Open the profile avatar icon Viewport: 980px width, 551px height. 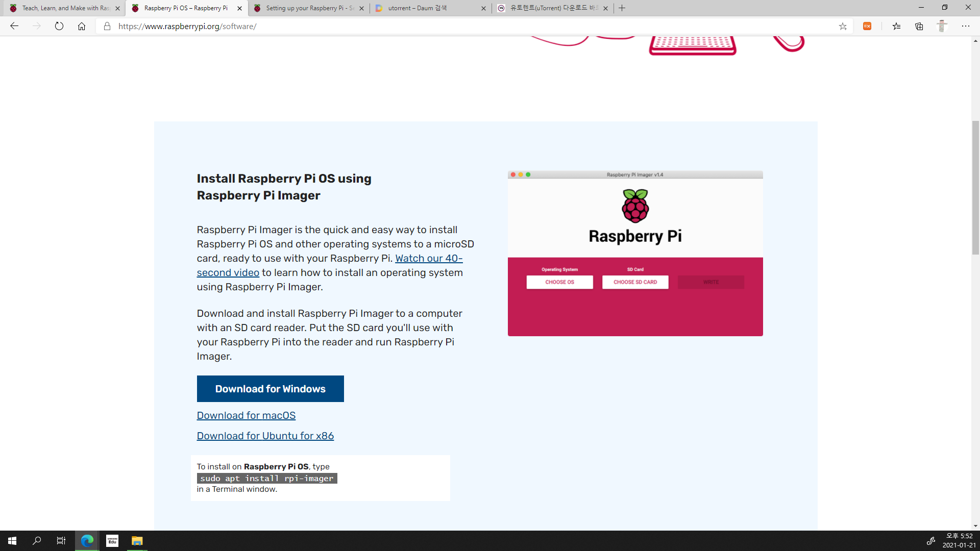click(942, 26)
